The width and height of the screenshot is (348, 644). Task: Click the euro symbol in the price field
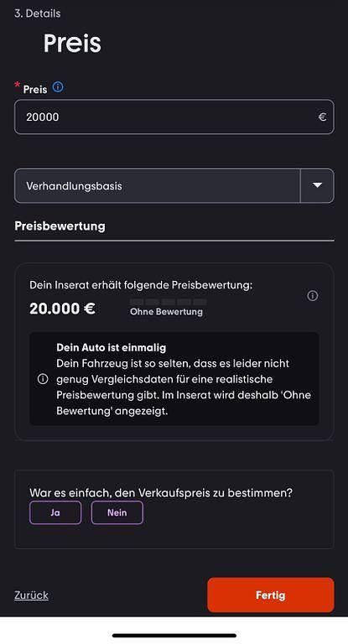coord(323,117)
